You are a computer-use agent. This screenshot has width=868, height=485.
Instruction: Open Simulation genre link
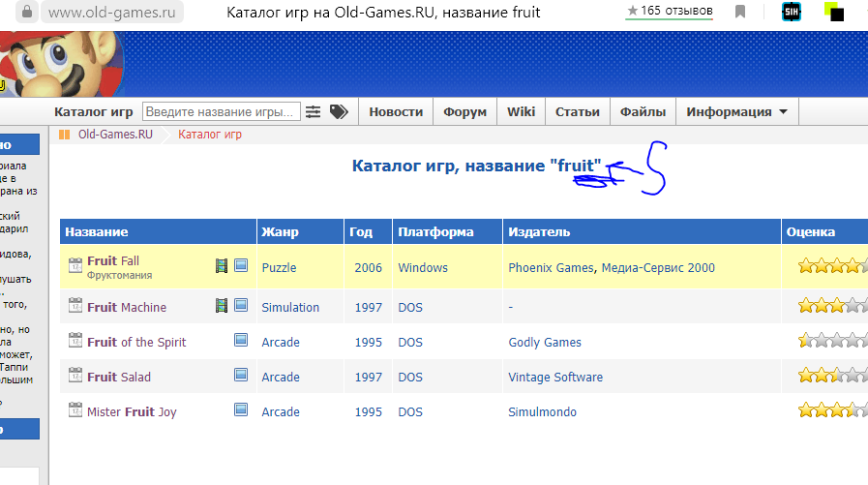290,307
